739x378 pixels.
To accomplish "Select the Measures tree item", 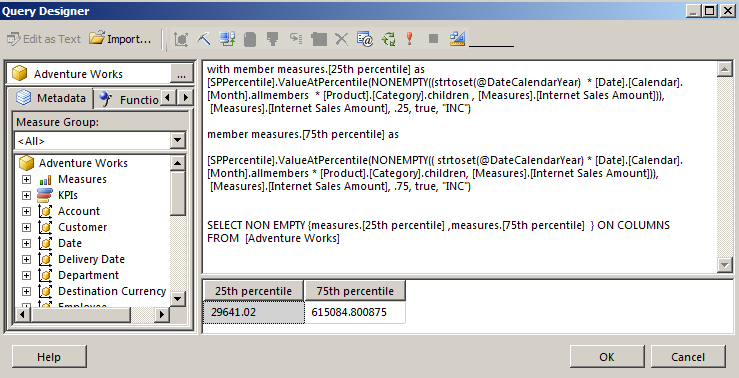I will [x=82, y=179].
